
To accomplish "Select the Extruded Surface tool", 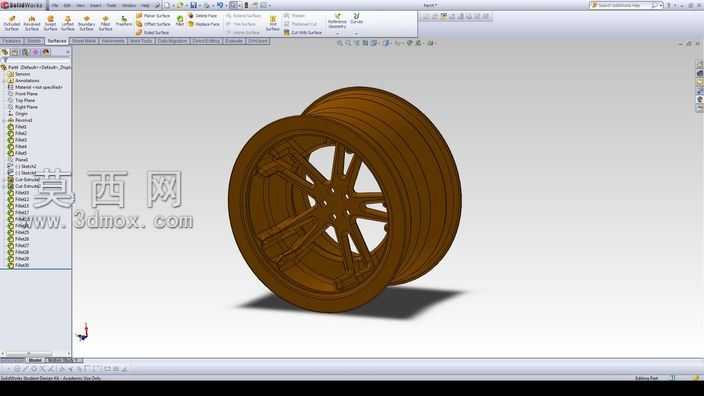I will pos(12,23).
